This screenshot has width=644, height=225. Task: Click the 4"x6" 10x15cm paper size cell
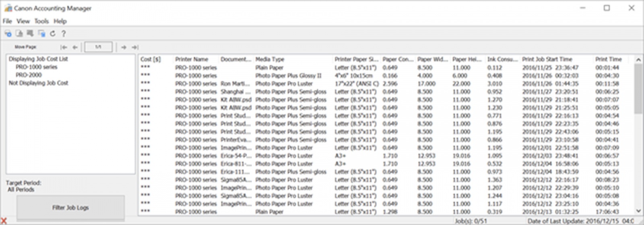click(x=354, y=76)
